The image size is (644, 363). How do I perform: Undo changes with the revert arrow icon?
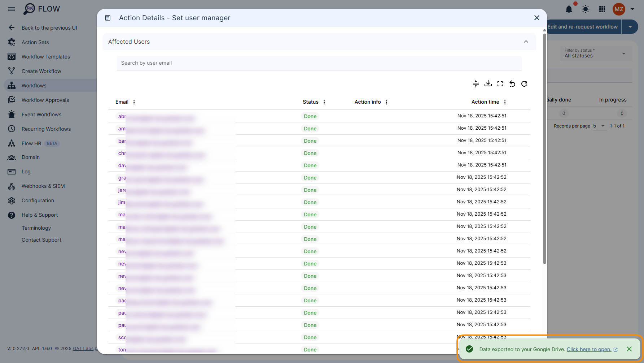[512, 83]
